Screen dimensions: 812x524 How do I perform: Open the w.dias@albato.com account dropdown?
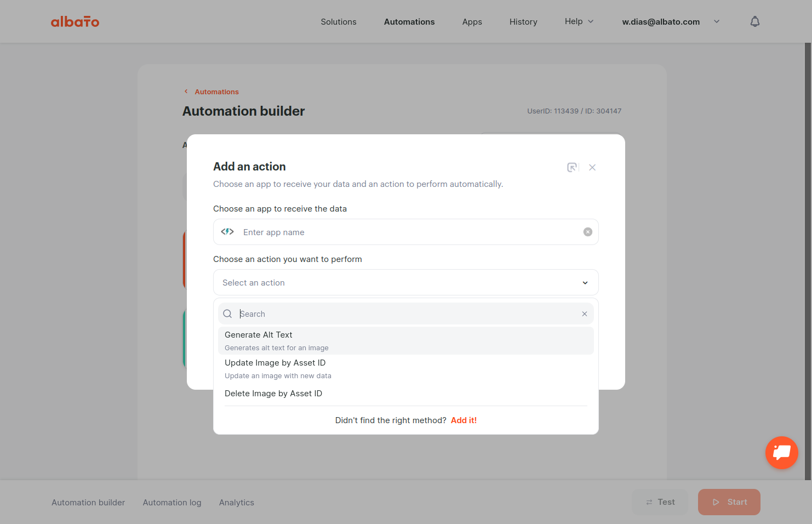coord(671,22)
